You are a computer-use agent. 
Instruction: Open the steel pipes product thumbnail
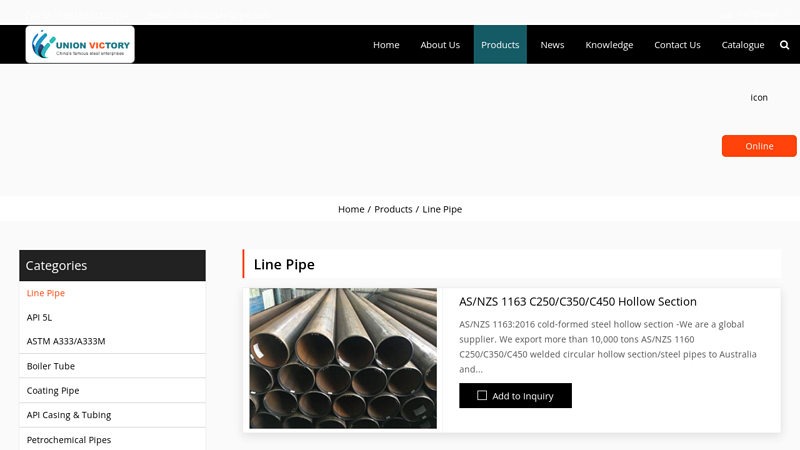point(343,358)
